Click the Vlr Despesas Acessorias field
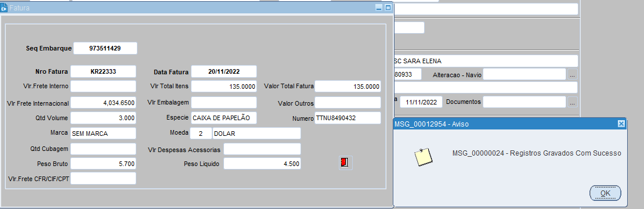644x209 pixels. [262, 149]
